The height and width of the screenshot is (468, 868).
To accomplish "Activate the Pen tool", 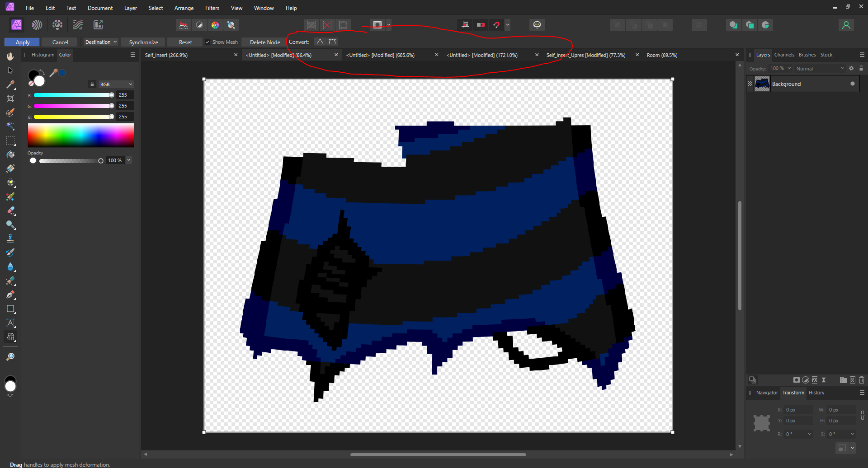I will pos(10,295).
